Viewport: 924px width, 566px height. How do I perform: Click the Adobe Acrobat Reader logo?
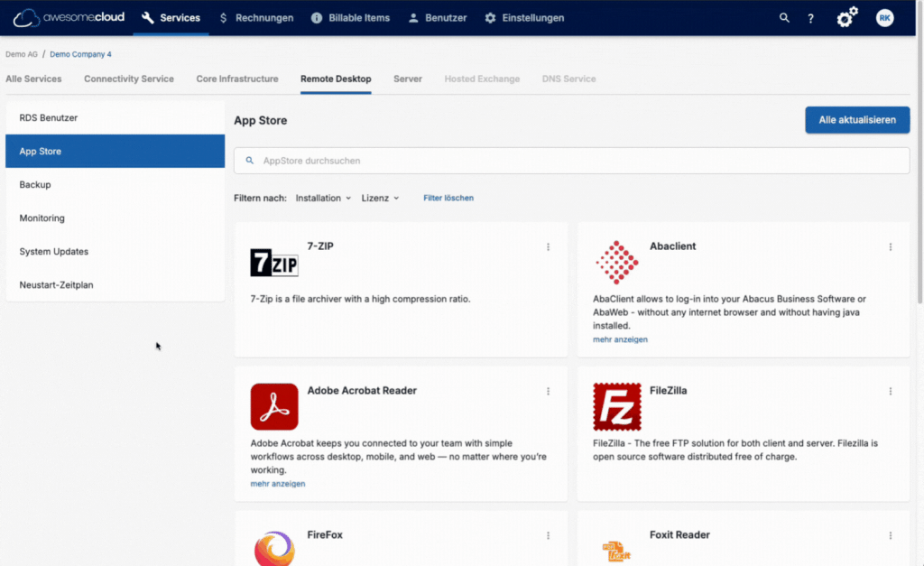pyautogui.click(x=274, y=407)
